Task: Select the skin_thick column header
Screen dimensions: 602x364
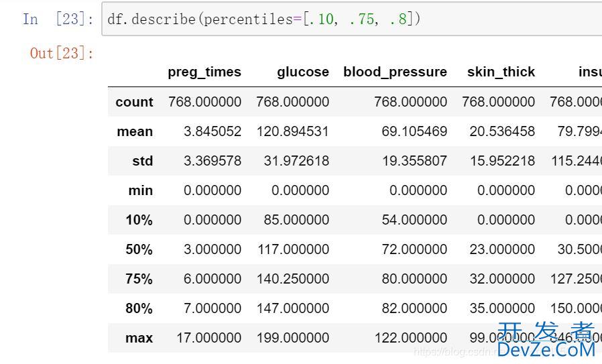Action: 501,72
